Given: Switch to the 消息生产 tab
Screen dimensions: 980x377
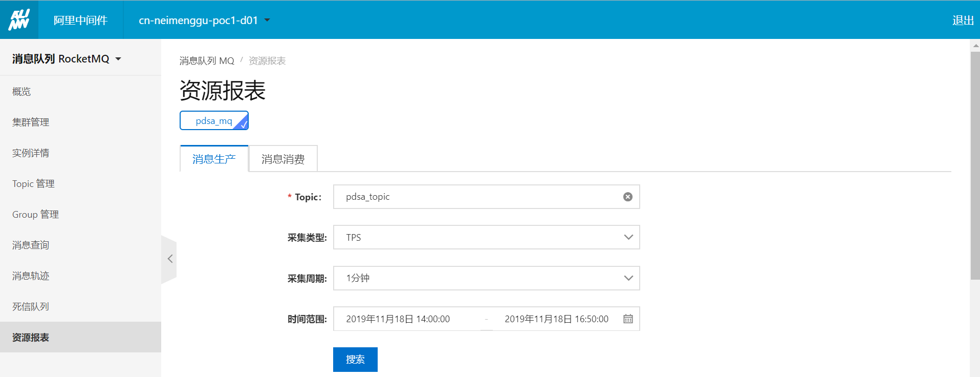Looking at the screenshot, I should 214,159.
